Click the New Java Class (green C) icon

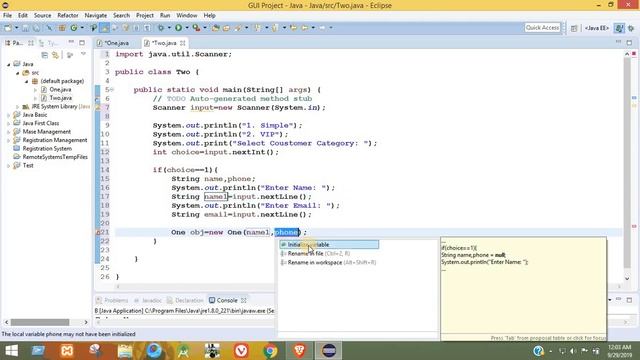(74, 28)
